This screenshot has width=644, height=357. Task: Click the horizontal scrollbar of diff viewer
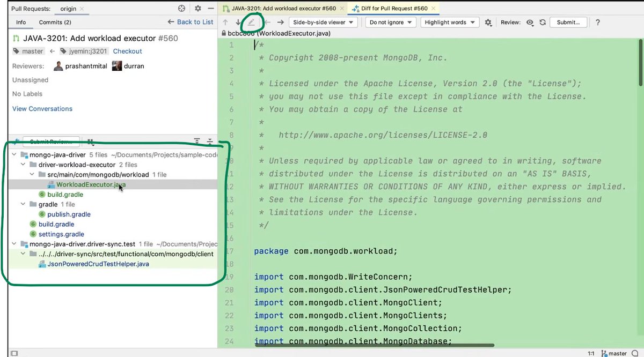375,345
